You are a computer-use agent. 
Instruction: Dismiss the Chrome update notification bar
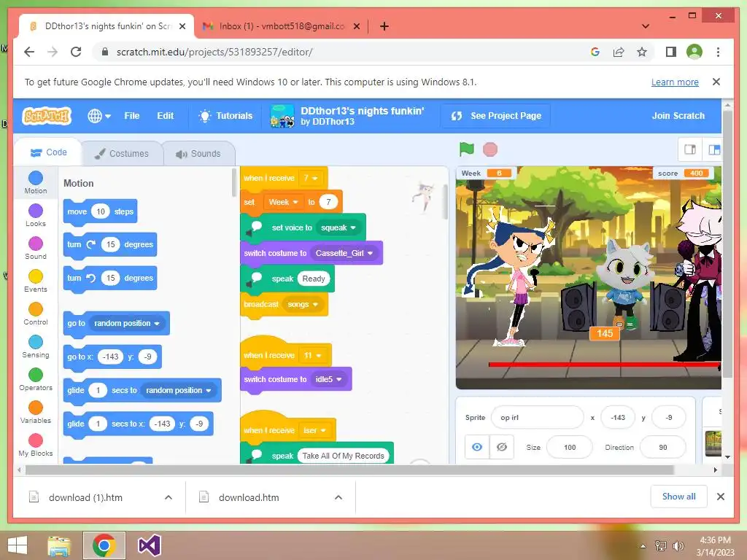[x=716, y=82]
